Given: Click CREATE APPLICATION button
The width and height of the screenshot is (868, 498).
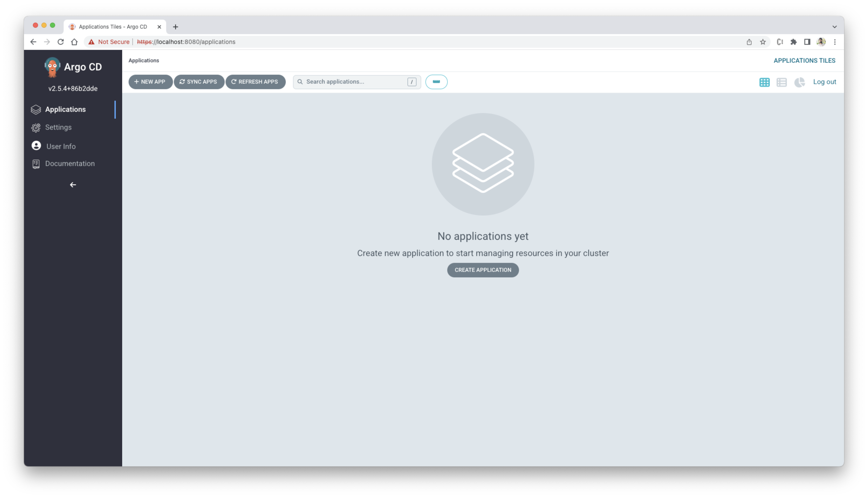Looking at the screenshot, I should pos(483,269).
